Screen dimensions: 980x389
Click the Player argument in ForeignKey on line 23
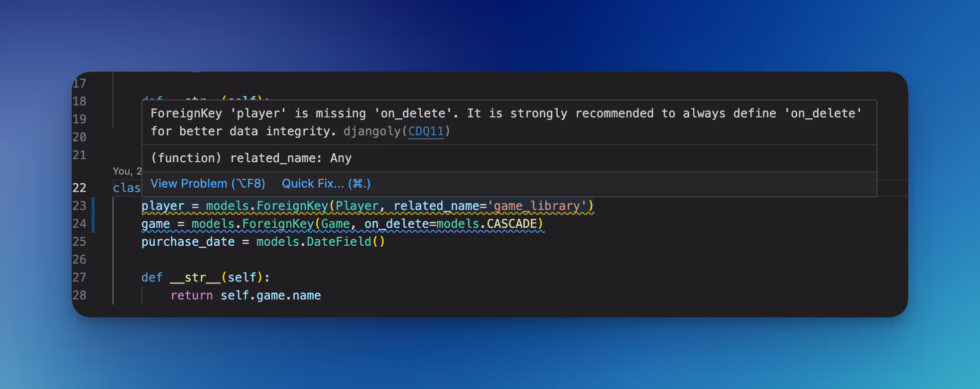click(x=357, y=206)
